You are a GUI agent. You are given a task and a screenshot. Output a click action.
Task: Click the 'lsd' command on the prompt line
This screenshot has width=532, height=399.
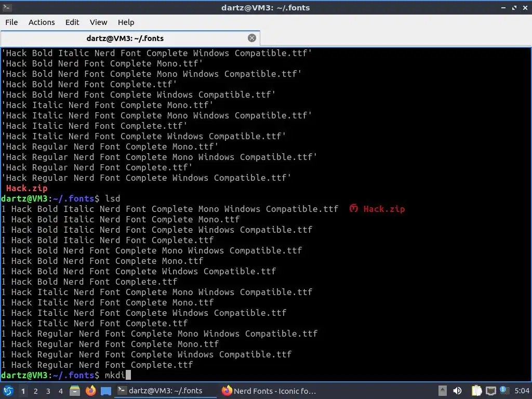(112, 198)
